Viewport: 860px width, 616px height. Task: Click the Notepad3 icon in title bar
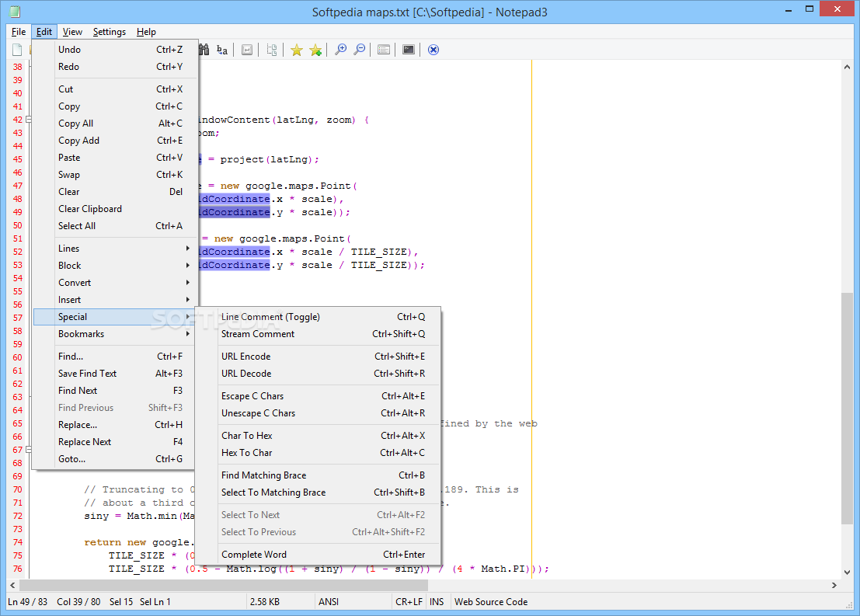(16, 12)
